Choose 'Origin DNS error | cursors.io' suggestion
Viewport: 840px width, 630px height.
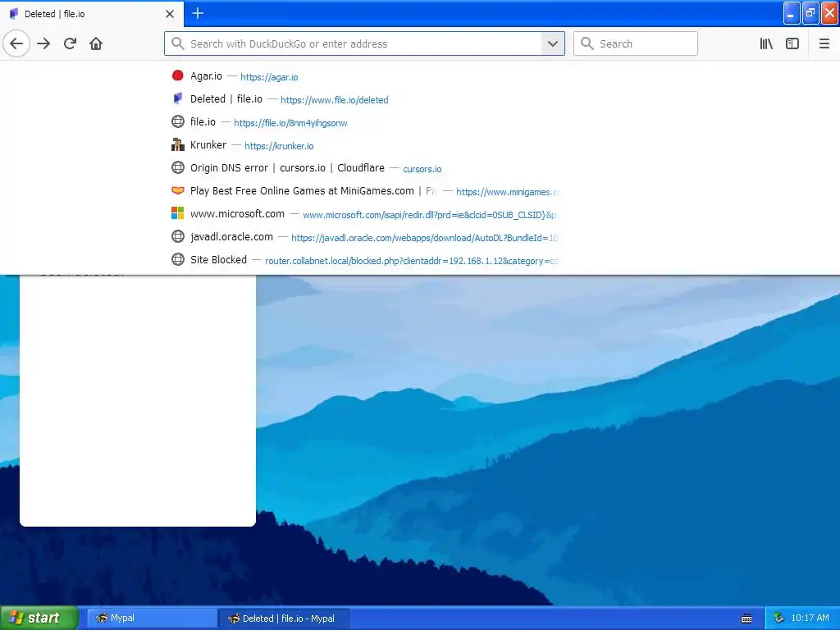364,168
